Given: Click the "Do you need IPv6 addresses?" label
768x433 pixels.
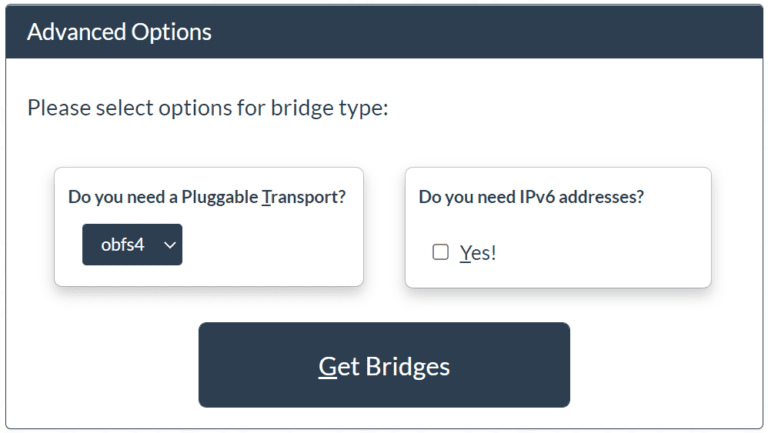Looking at the screenshot, I should point(531,197).
